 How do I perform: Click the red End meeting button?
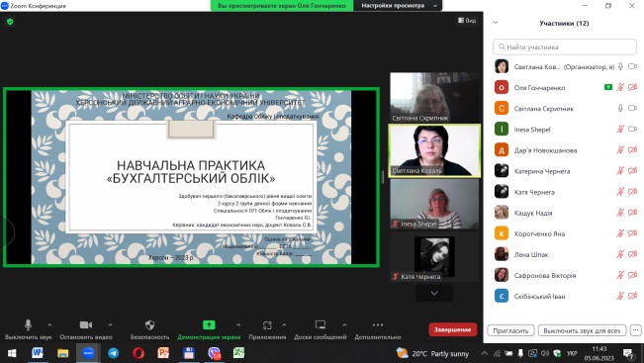click(453, 329)
